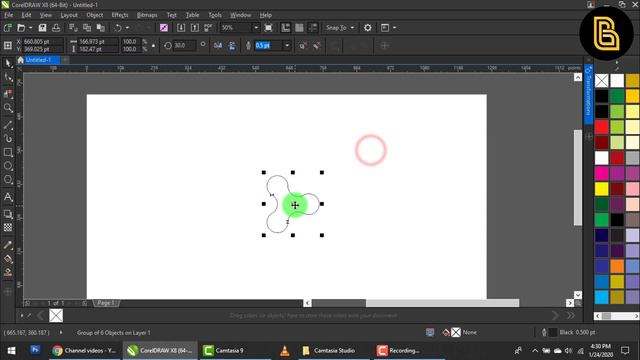
Task: Select the Pick tool in toolbox
Action: click(x=8, y=63)
